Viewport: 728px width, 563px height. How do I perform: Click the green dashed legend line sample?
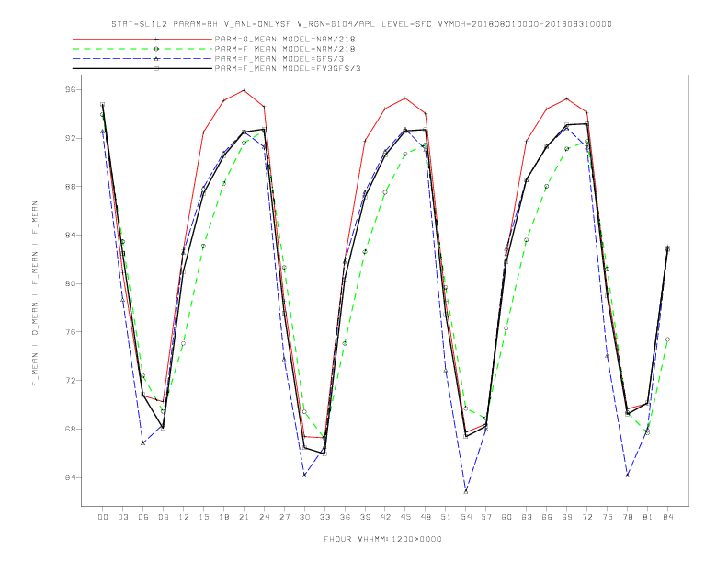(x=142, y=49)
